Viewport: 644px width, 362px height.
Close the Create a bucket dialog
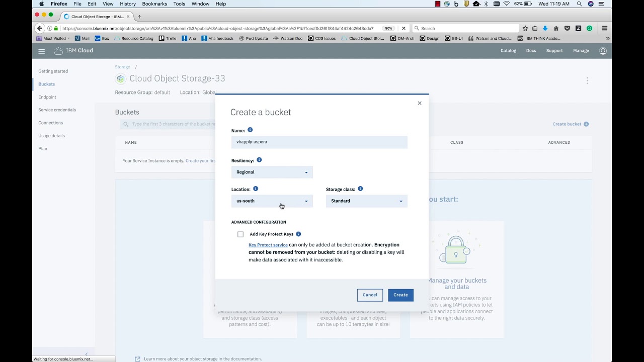(420, 103)
